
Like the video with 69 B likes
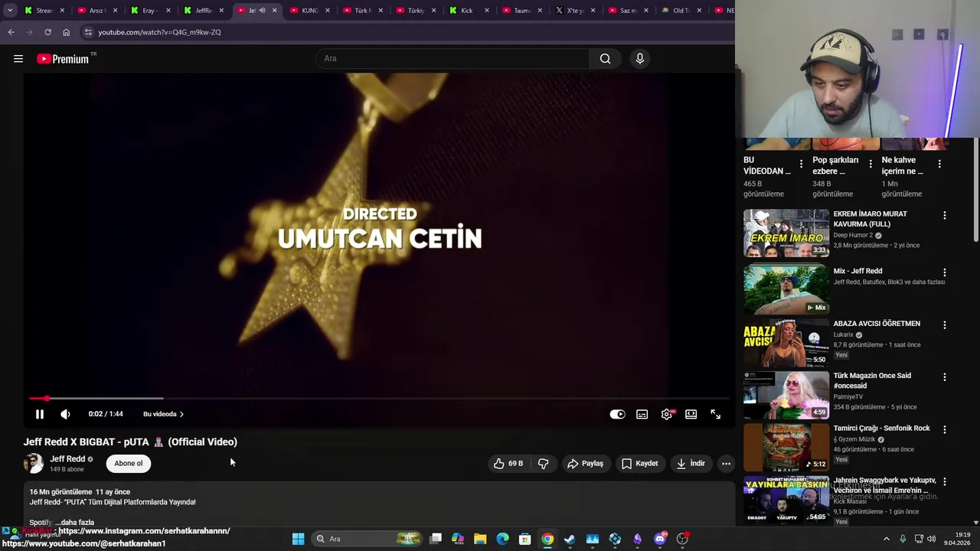[x=508, y=463]
